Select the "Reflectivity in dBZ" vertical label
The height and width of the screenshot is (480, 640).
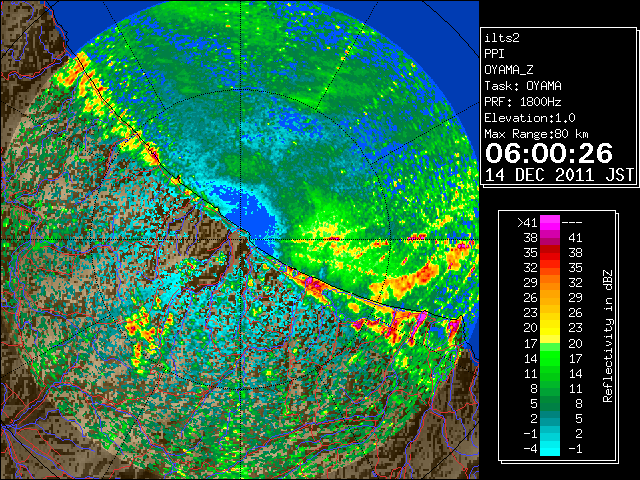click(x=608, y=336)
